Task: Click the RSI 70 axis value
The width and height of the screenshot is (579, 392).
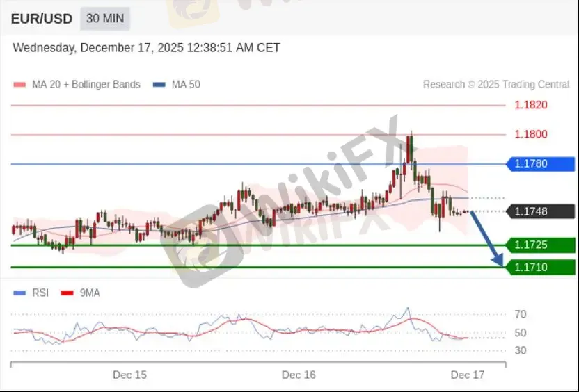Action: 521,315
